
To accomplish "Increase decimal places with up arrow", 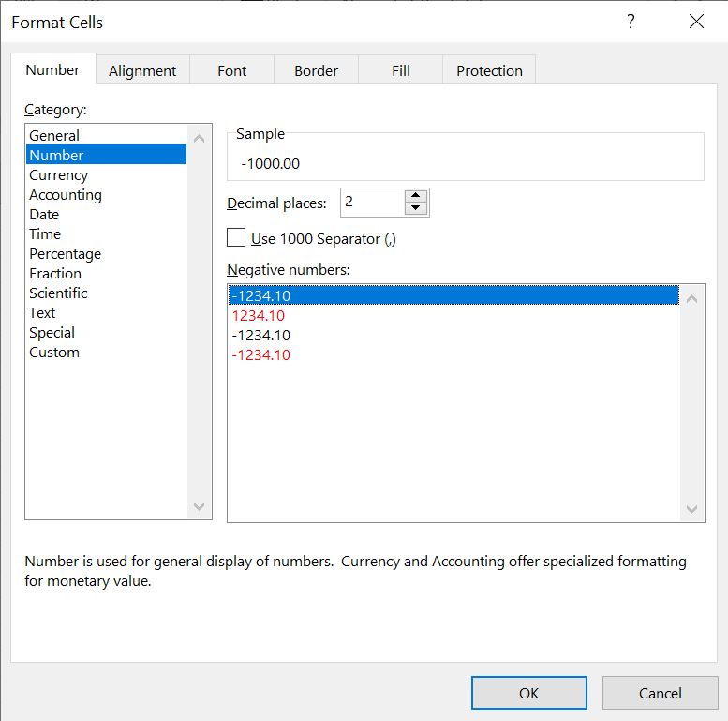I will pos(416,196).
